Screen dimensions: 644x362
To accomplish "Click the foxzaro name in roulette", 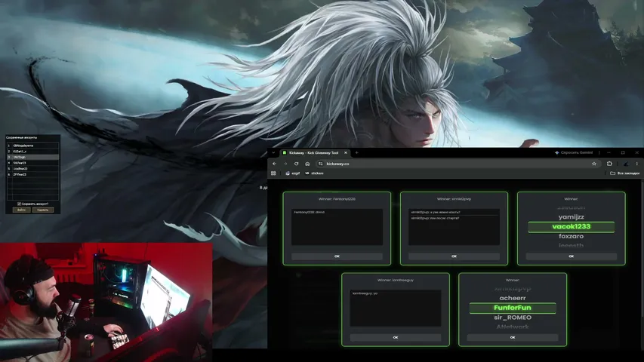I will point(572,236).
